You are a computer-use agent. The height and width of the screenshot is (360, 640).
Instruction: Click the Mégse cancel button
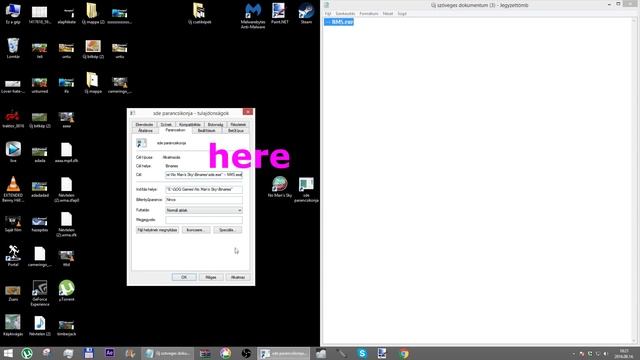pyautogui.click(x=211, y=277)
